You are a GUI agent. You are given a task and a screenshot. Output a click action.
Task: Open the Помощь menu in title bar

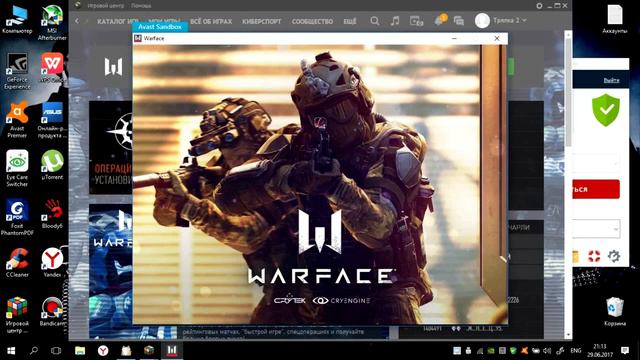[x=141, y=6]
